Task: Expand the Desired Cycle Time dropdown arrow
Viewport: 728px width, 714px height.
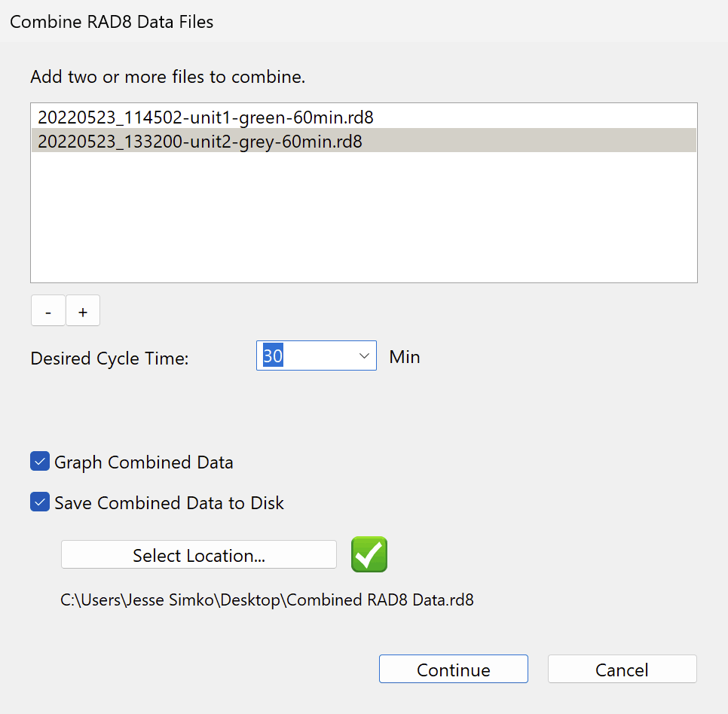Action: coord(364,355)
